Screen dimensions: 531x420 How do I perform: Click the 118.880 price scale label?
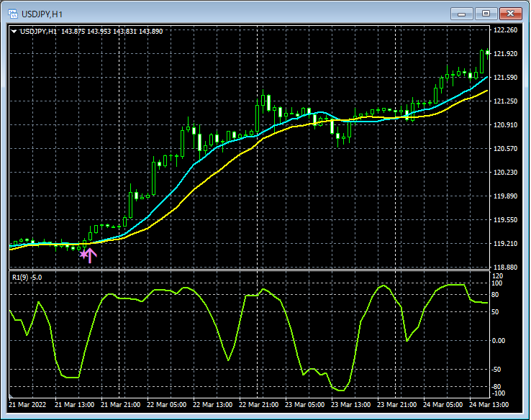click(x=507, y=268)
